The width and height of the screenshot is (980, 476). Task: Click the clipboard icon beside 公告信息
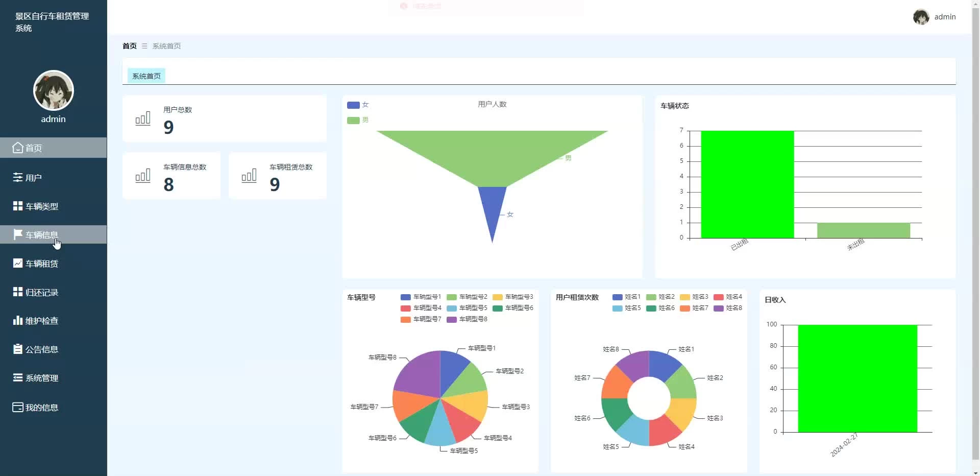tap(18, 349)
